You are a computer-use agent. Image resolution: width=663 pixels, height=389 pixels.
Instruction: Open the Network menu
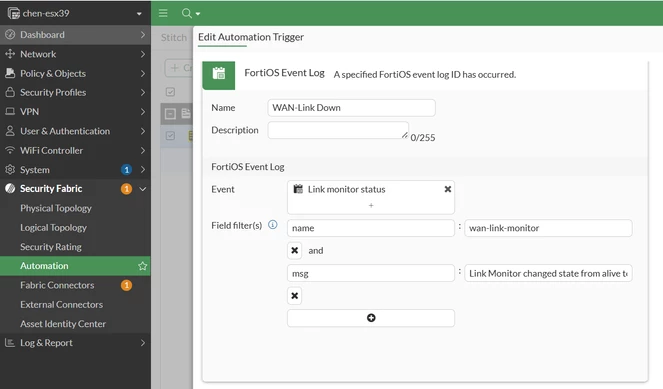75,54
